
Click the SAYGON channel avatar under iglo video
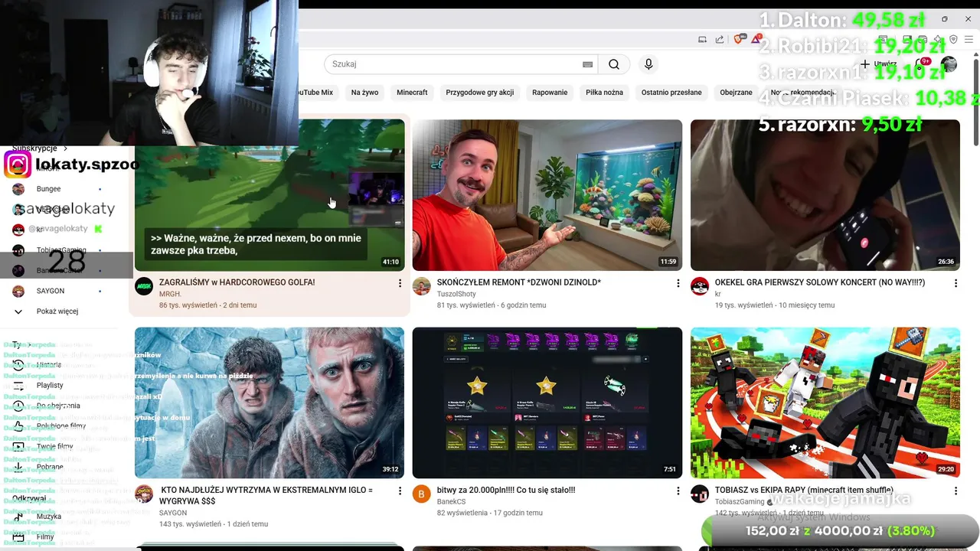[144, 494]
